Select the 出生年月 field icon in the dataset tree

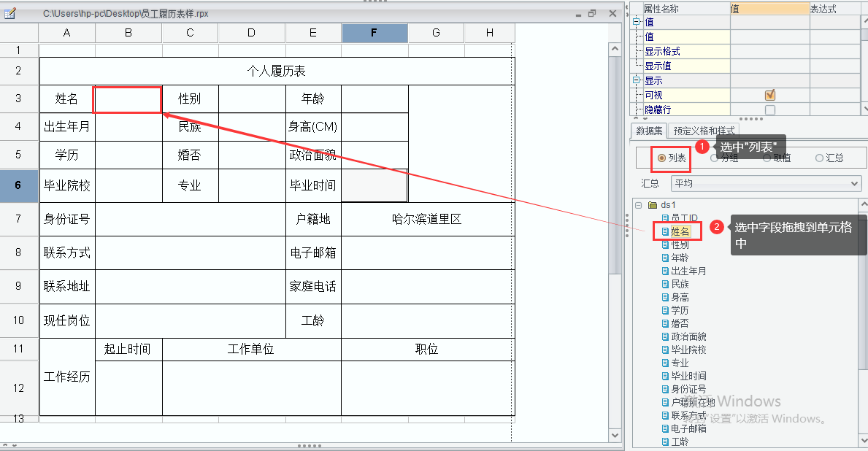click(x=665, y=271)
